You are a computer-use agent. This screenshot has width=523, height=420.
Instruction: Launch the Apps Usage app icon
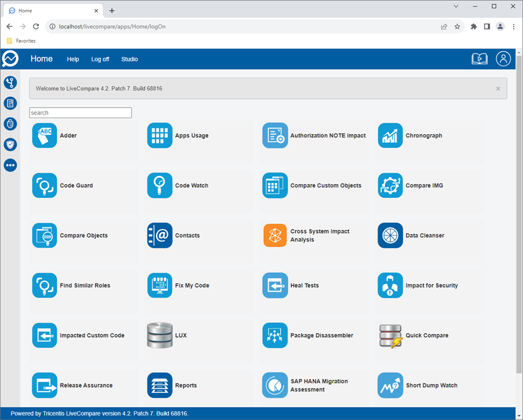click(x=160, y=135)
